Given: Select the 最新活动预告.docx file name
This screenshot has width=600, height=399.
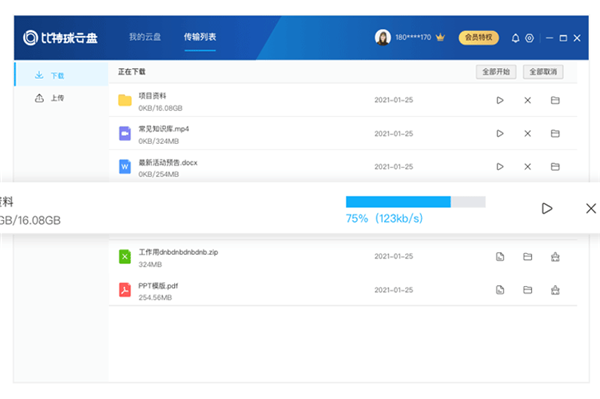Looking at the screenshot, I should pyautogui.click(x=168, y=163).
